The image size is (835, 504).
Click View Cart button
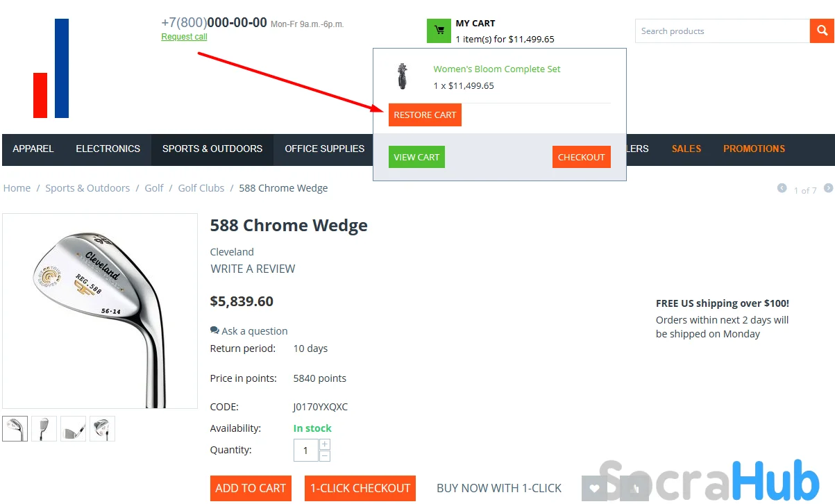click(416, 157)
